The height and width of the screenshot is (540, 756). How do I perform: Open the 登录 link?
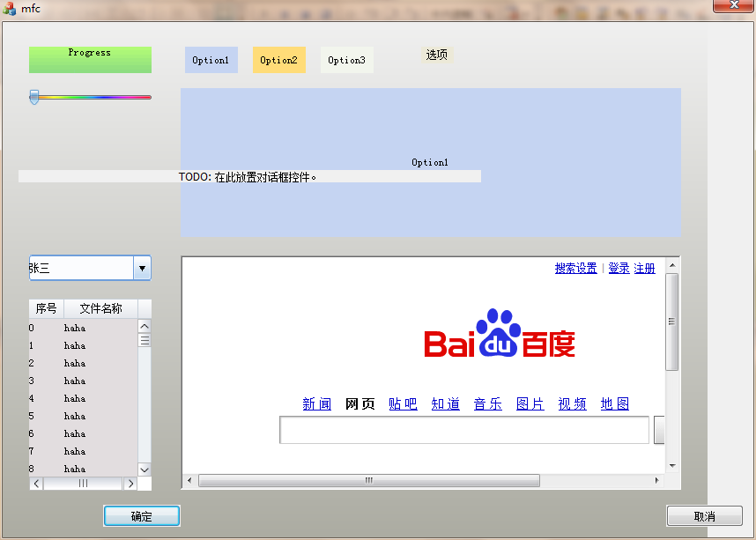pos(619,268)
